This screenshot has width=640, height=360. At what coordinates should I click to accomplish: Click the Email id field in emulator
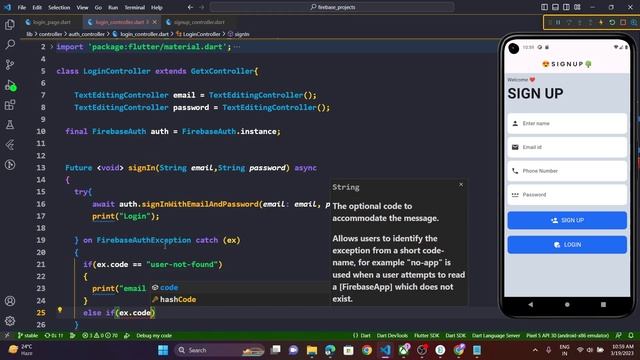(x=567, y=147)
